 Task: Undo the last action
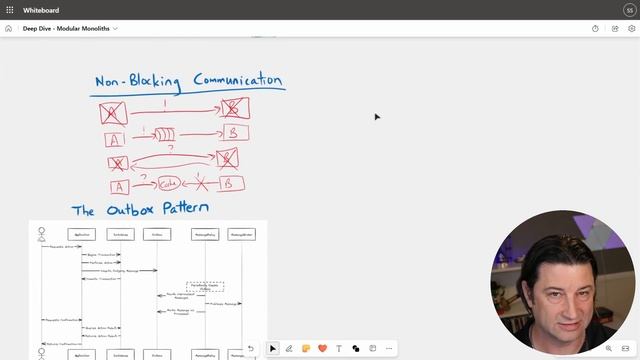(x=251, y=349)
